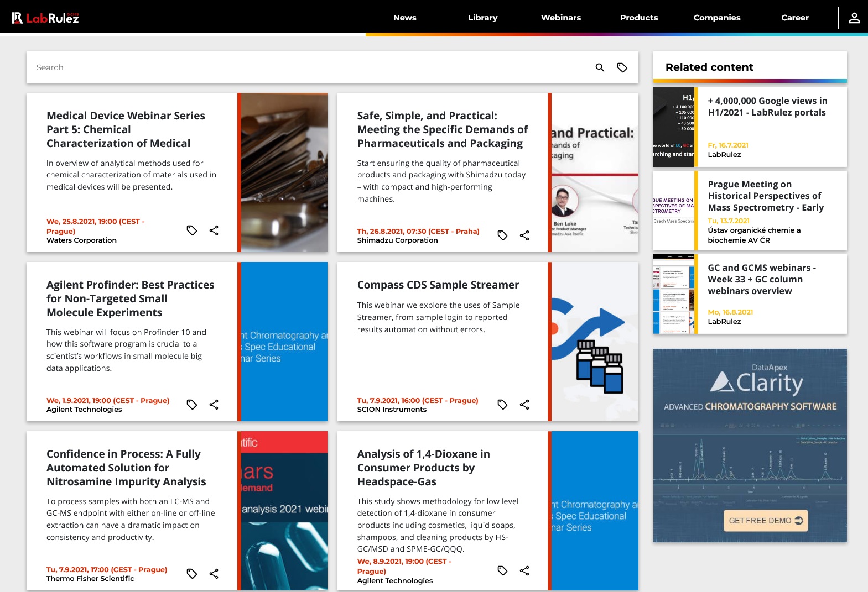The width and height of the screenshot is (868, 592).
Task: Open the Career menu
Action: [795, 18]
